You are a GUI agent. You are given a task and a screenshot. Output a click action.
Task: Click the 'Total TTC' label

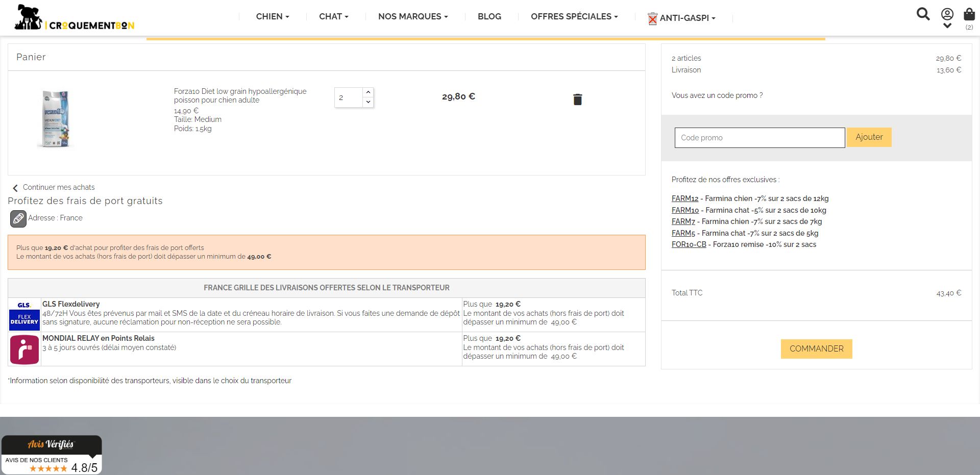coord(687,293)
